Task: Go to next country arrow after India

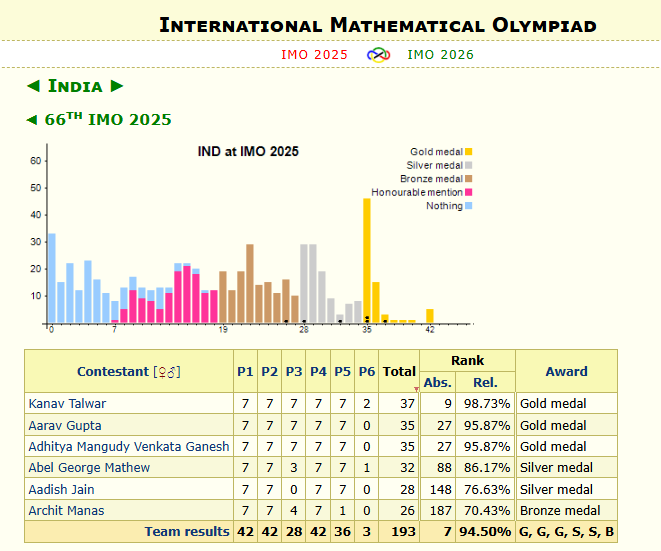Action: 117,86
